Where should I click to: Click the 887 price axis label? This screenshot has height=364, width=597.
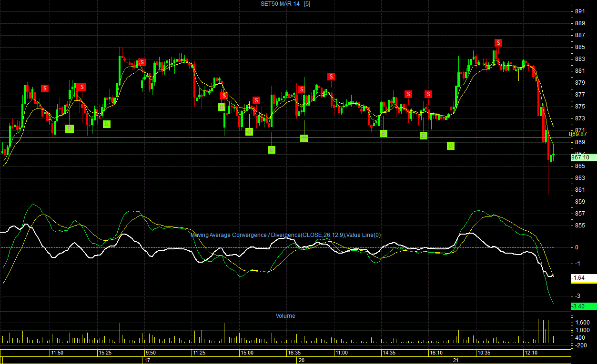coord(580,35)
